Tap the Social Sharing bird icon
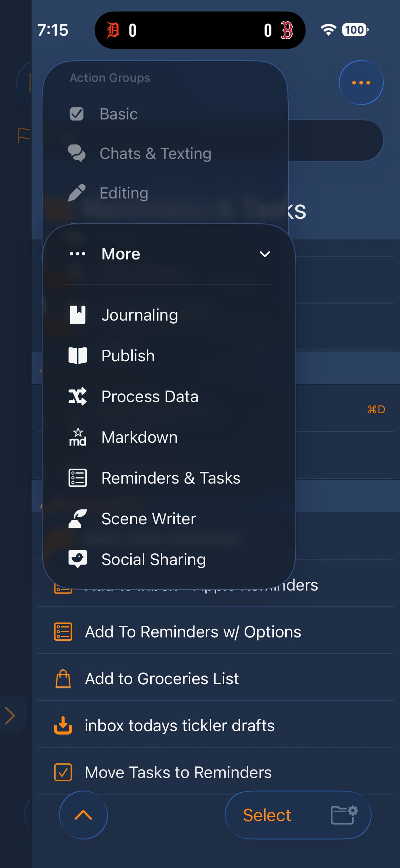This screenshot has height=868, width=400. [x=77, y=559]
